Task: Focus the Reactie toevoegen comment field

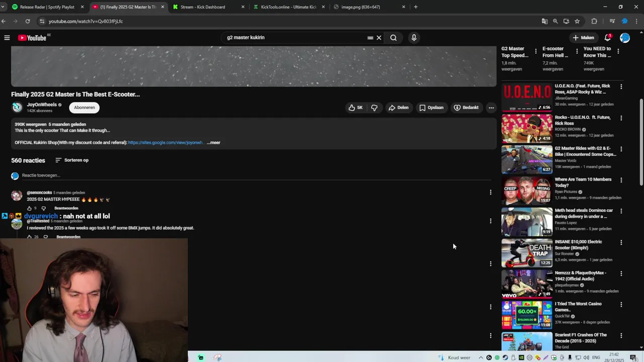Action: click(256, 175)
